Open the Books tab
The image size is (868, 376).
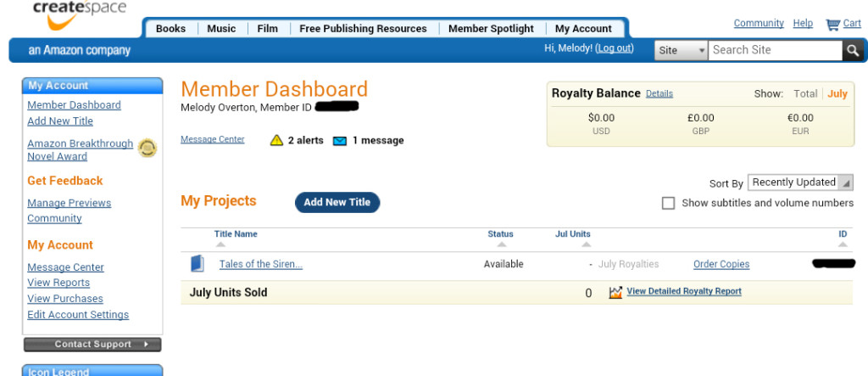click(170, 29)
